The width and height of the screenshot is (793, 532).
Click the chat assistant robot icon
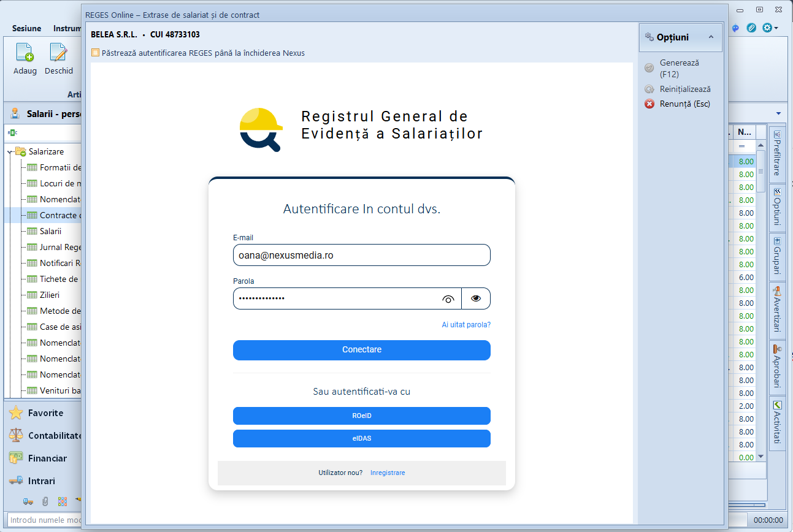click(x=735, y=28)
